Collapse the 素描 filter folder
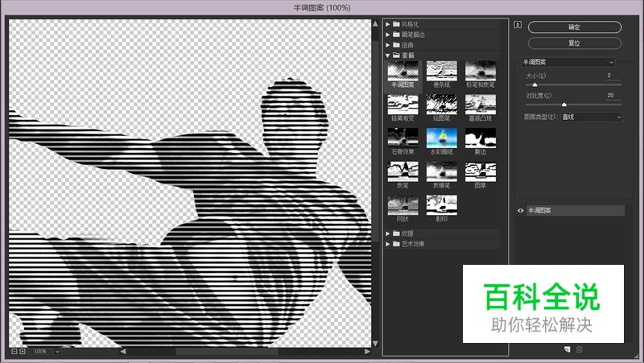The image size is (644, 363). click(x=388, y=56)
